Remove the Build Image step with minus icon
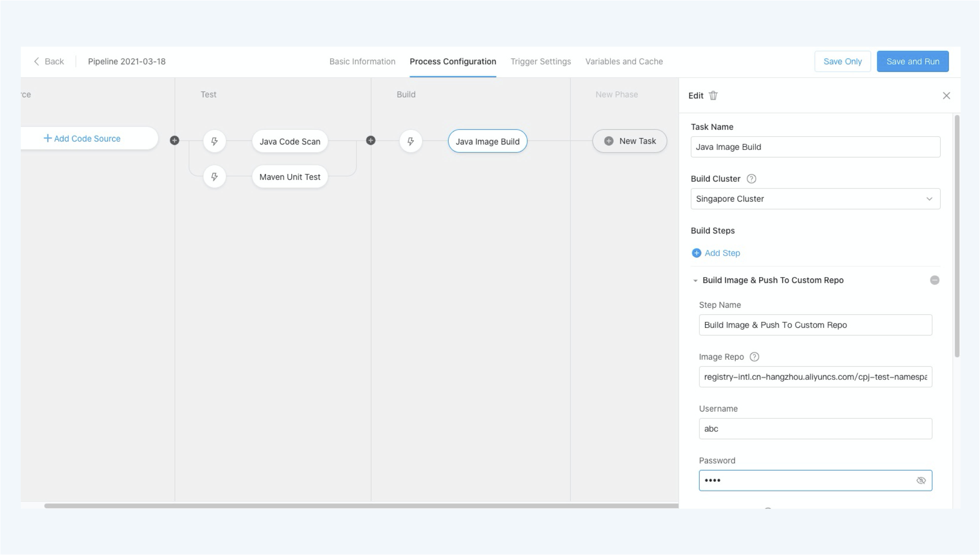 [934, 280]
